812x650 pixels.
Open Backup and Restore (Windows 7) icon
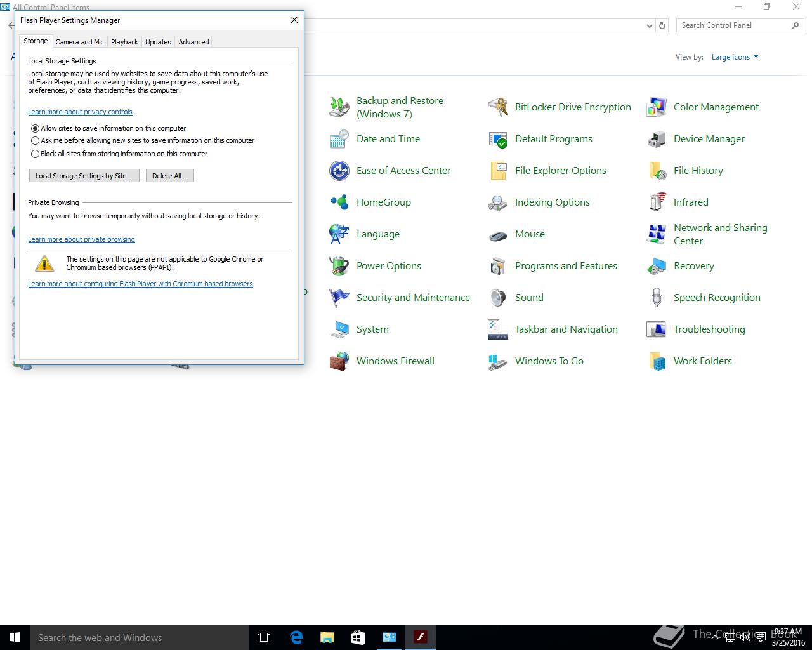pos(339,107)
